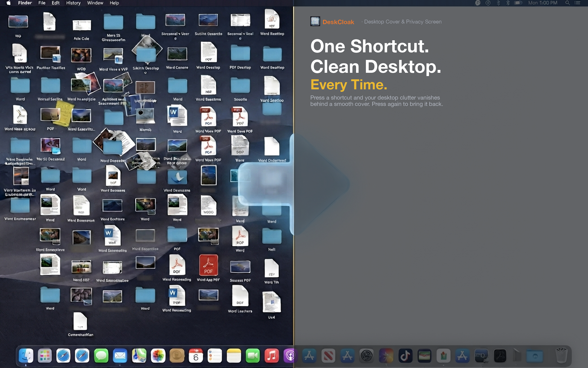Select the 'Word Escenpatins' Word document
Screen dimensions: 588x368
pos(112,235)
